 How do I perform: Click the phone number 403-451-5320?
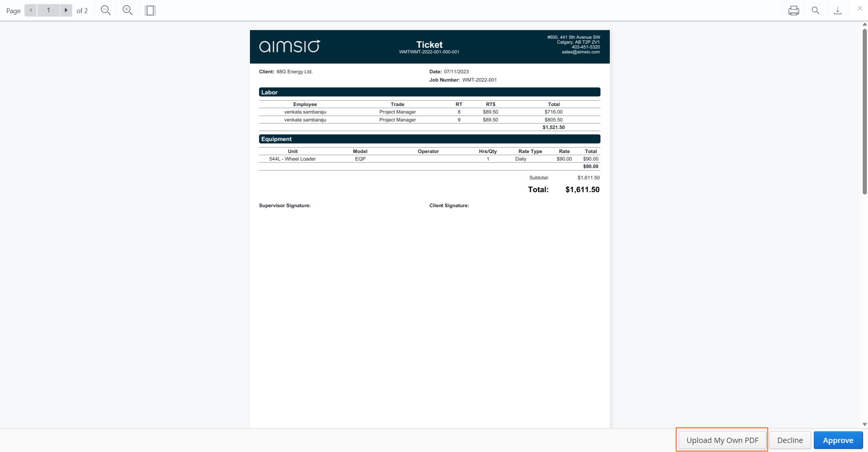[x=586, y=47]
